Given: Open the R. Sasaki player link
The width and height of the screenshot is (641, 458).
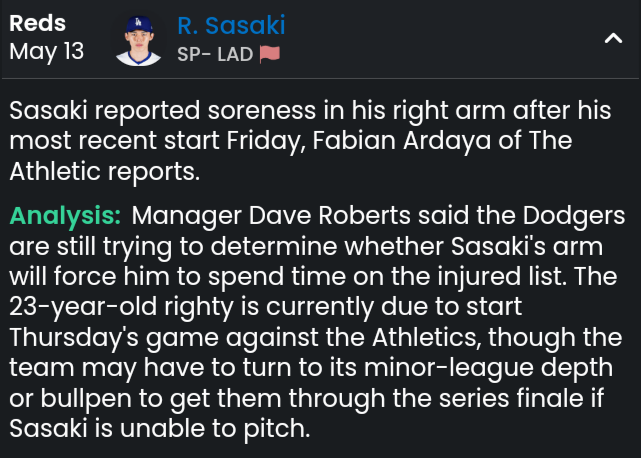Looking at the screenshot, I should point(231,25).
